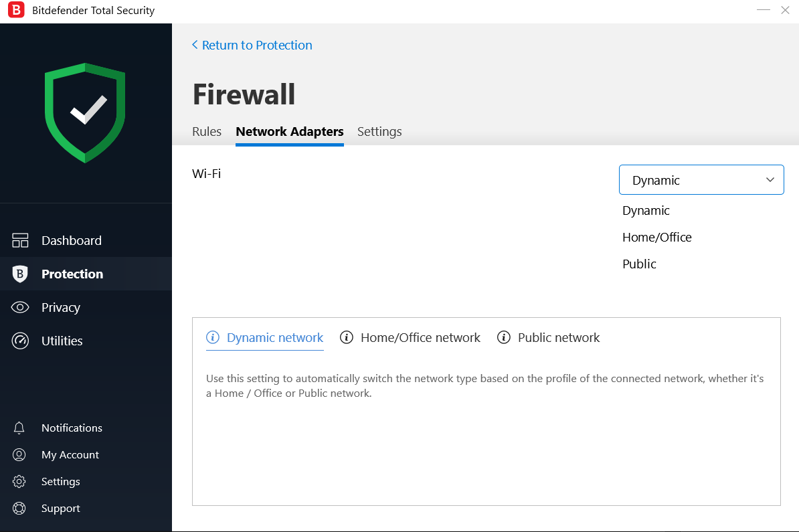799x532 pixels.
Task: Click the Settings gear icon in sidebar
Action: click(x=19, y=482)
